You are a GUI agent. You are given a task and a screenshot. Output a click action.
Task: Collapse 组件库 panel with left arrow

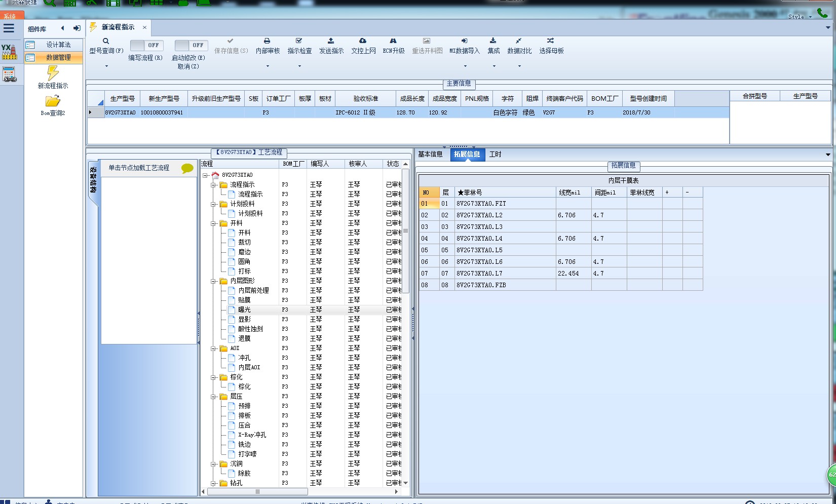pos(62,28)
